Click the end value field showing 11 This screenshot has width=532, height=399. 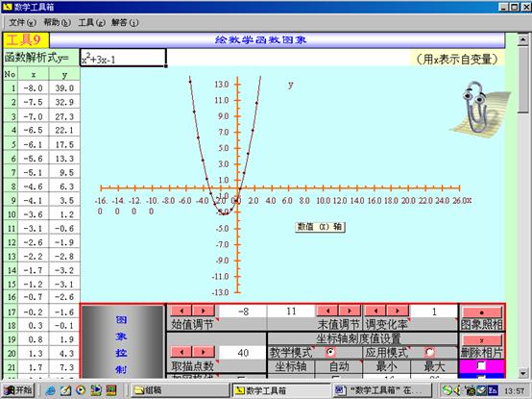[291, 312]
